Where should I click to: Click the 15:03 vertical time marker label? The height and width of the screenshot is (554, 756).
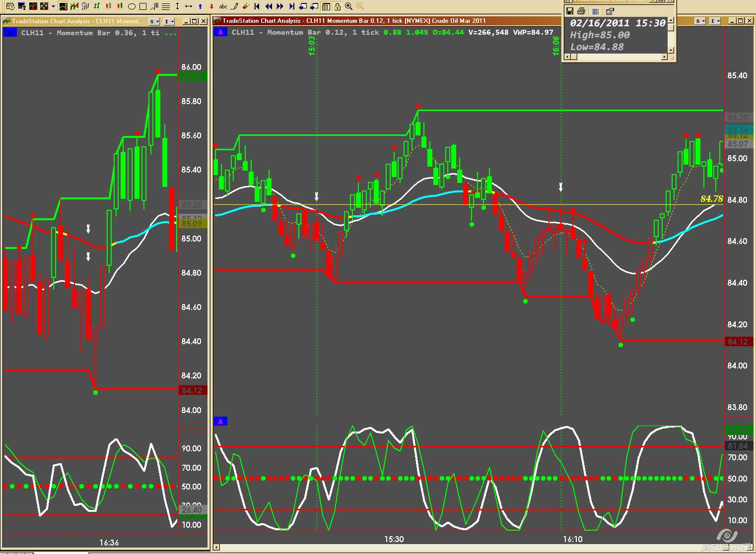(312, 46)
